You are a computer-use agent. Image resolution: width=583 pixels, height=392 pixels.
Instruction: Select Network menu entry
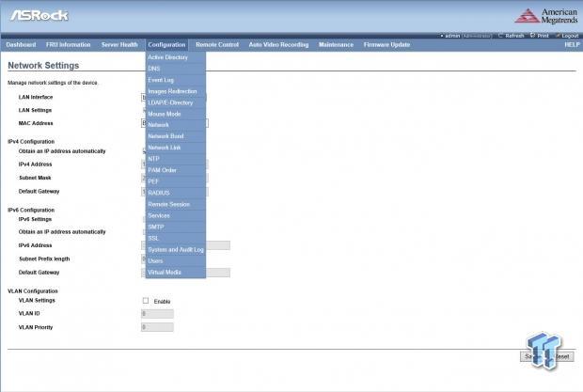click(x=176, y=125)
